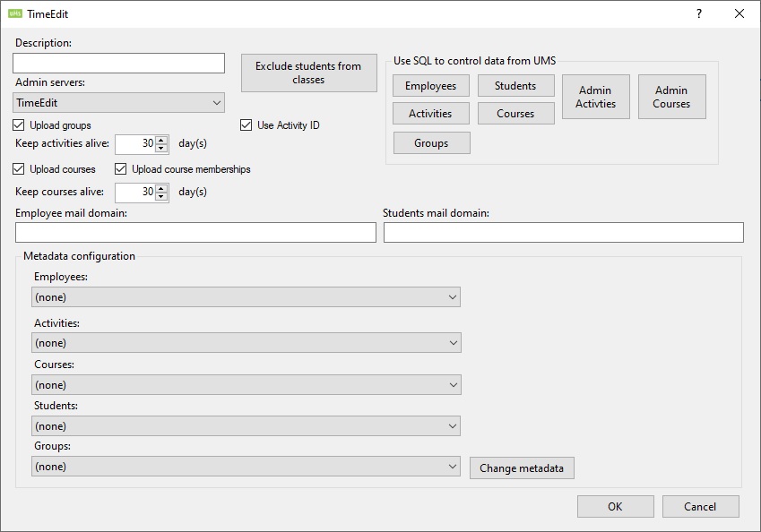Disable the Use Activity ID checkbox

[x=246, y=125]
